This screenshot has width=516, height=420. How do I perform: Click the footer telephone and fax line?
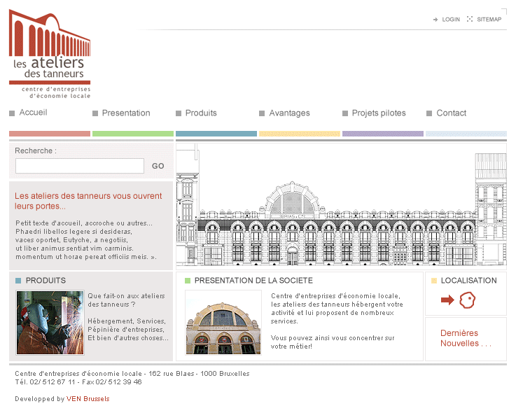click(78, 382)
